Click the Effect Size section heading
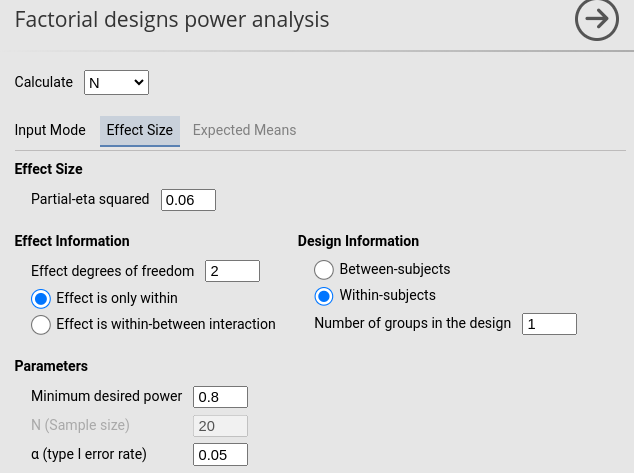Image resolution: width=634 pixels, height=473 pixels. click(x=48, y=169)
